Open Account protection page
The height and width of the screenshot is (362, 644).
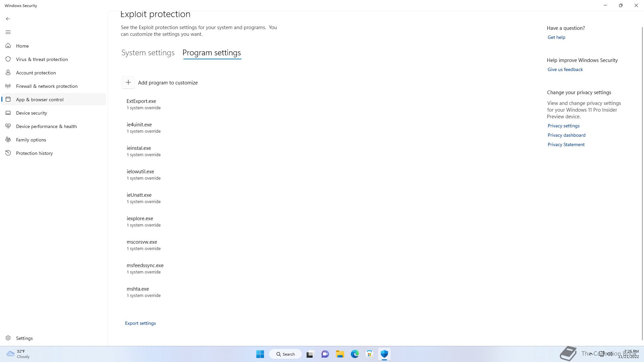54,72
